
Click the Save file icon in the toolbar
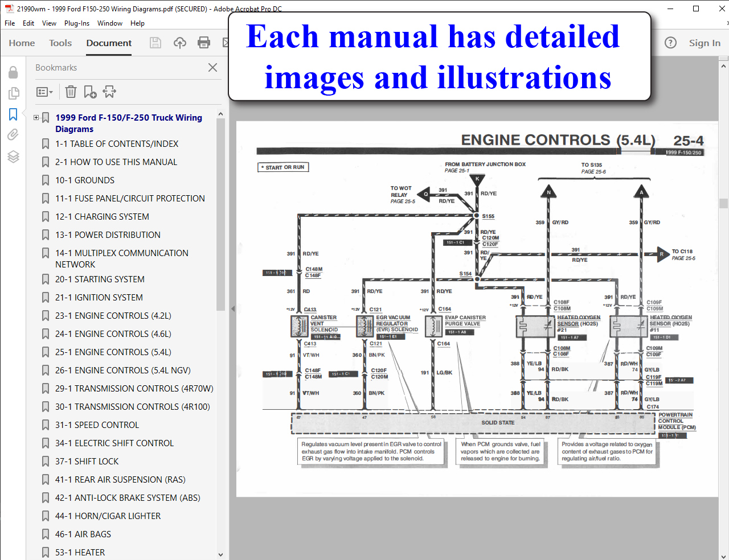[x=155, y=43]
